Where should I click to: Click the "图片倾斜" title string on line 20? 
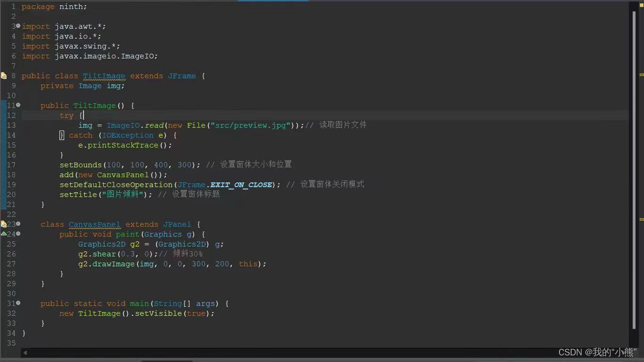click(123, 194)
